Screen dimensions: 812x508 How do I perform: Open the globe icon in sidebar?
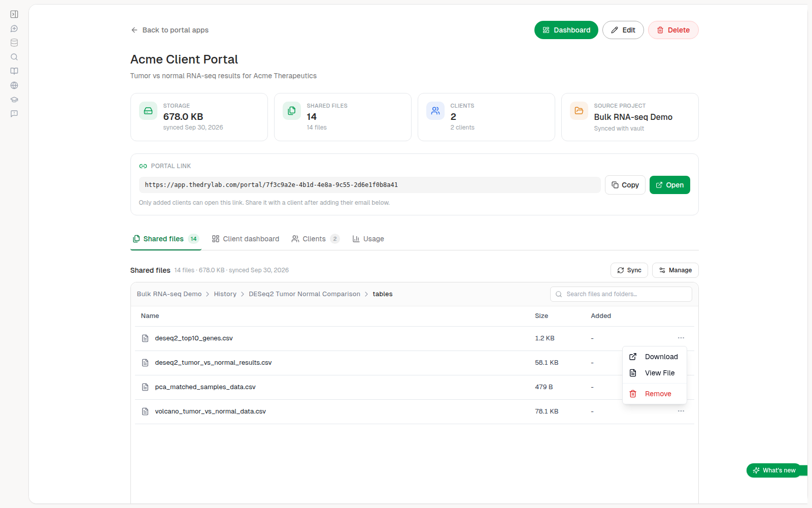(x=14, y=85)
